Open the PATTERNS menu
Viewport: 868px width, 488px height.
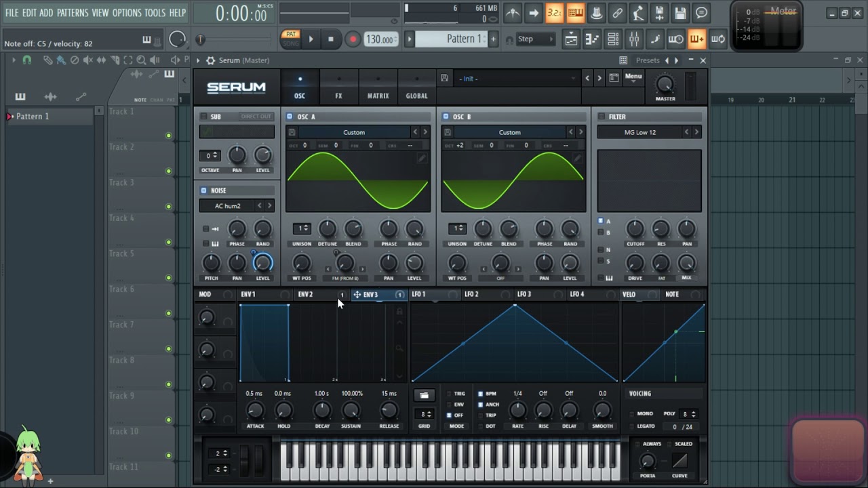coord(72,13)
